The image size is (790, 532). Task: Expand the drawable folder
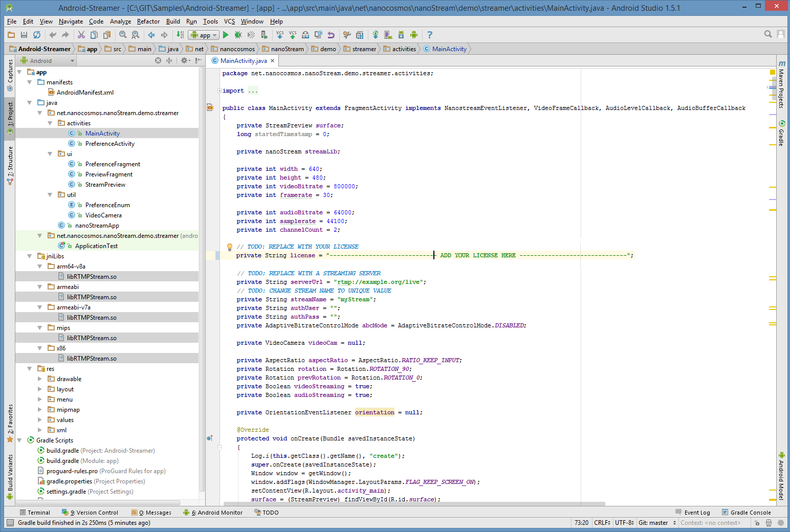tap(40, 379)
